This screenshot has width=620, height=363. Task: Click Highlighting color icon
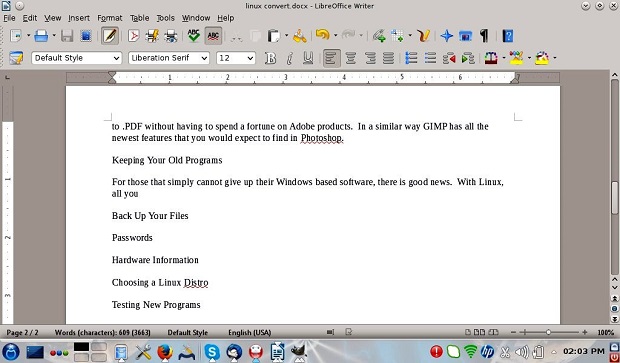click(516, 58)
